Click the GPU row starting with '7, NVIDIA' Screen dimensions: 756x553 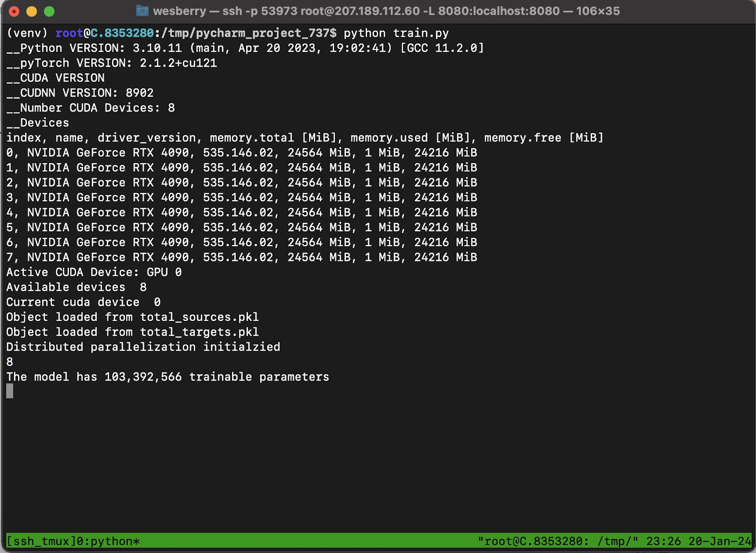[241, 258]
